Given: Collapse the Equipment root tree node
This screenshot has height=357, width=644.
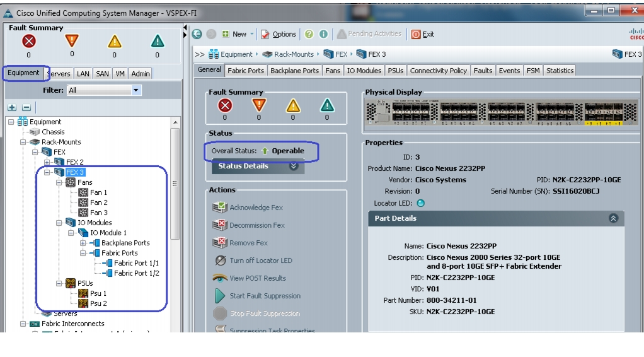Looking at the screenshot, I should click(x=11, y=122).
